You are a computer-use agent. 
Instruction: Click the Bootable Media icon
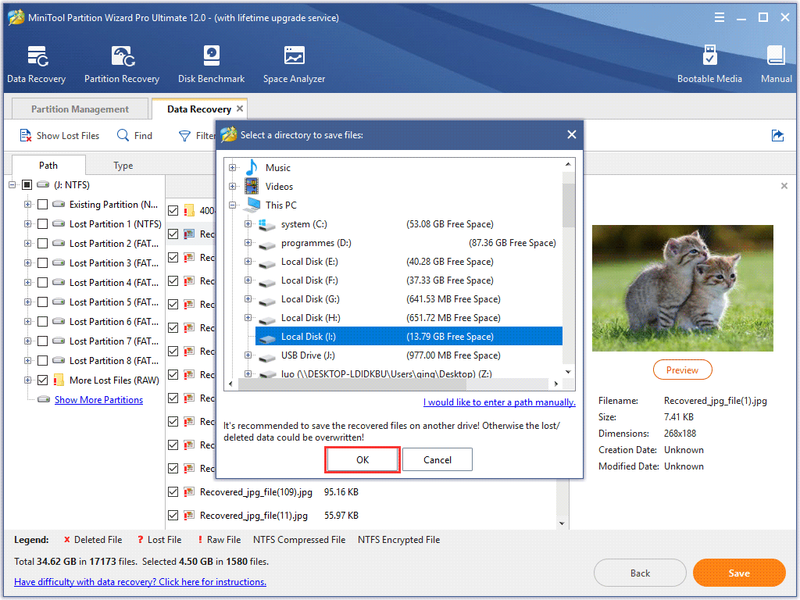click(x=709, y=56)
